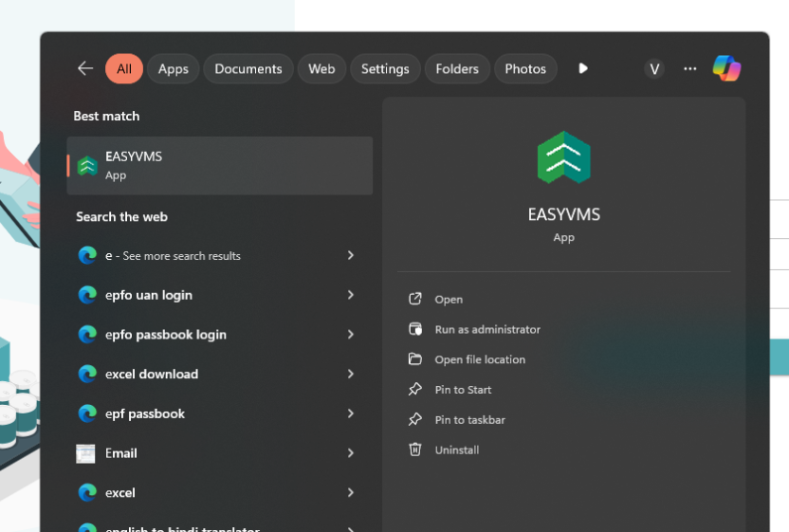
Task: Expand the 'Email' result chevron
Action: [x=351, y=453]
